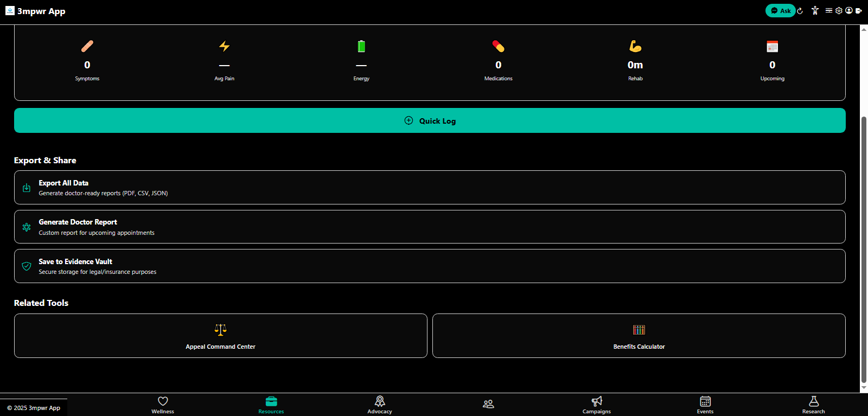Open the Benefits Calculator tool
Viewport: 868px width, 416px height.
coord(639,336)
